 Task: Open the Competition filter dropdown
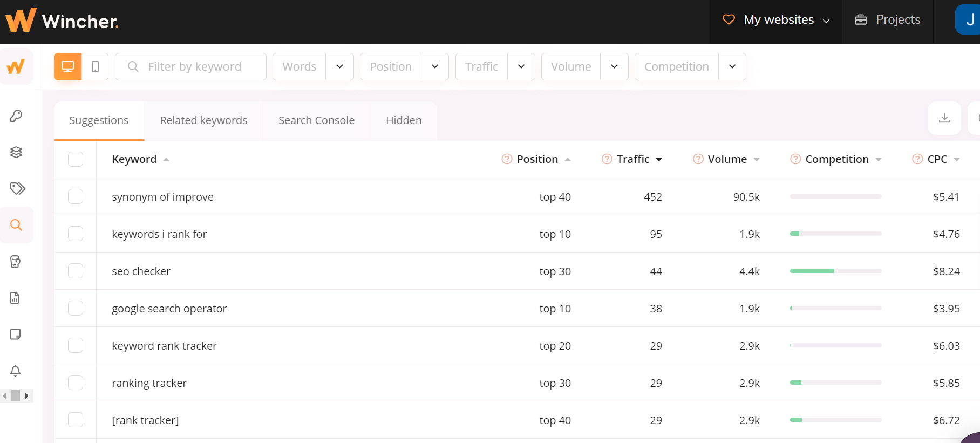[732, 66]
